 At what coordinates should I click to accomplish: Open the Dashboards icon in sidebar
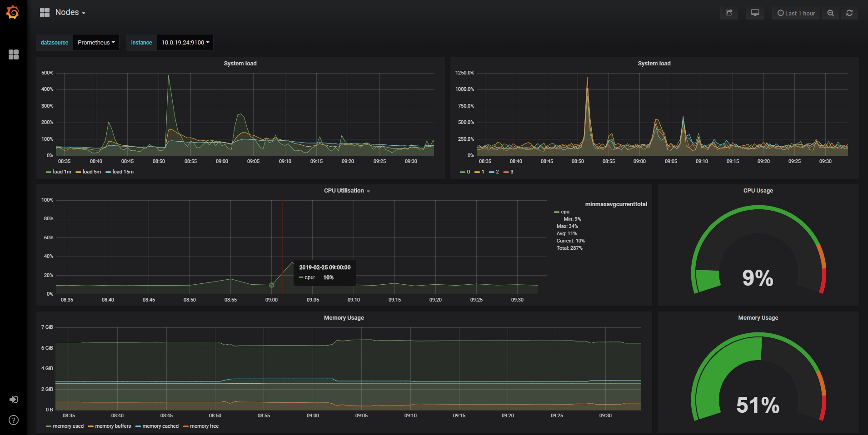point(14,54)
